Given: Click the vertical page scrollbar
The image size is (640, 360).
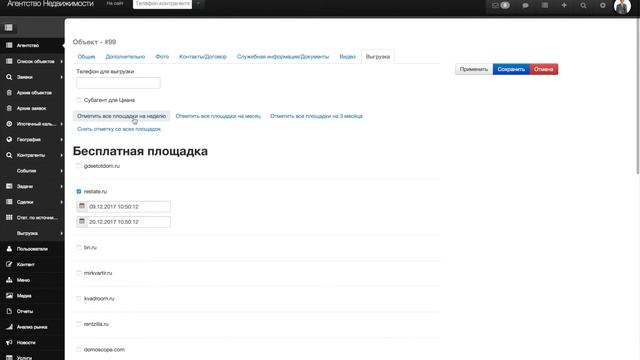Looking at the screenshot, I should 638,96.
